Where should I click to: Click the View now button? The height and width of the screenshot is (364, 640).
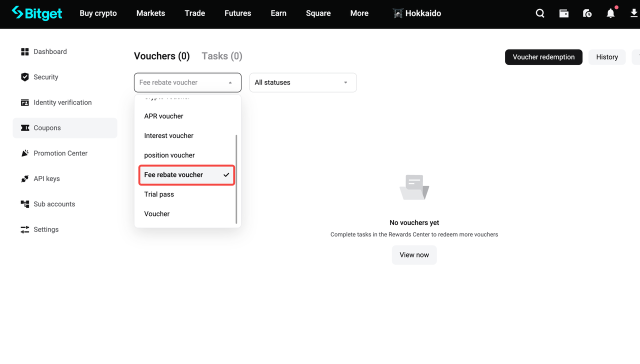(x=414, y=255)
